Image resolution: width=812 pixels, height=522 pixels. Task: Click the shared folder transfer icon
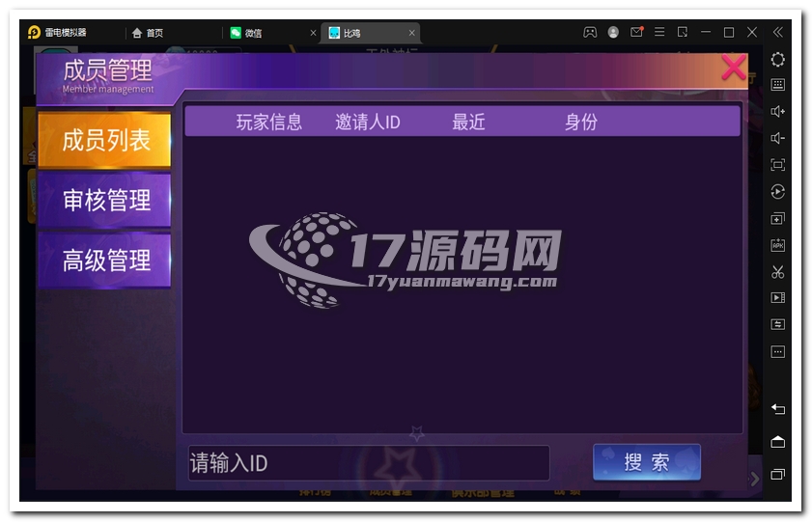pos(778,324)
